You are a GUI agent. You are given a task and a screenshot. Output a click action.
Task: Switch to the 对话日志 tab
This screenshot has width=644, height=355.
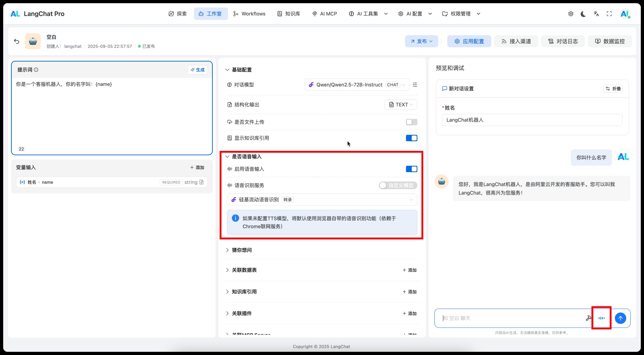pyautogui.click(x=563, y=41)
